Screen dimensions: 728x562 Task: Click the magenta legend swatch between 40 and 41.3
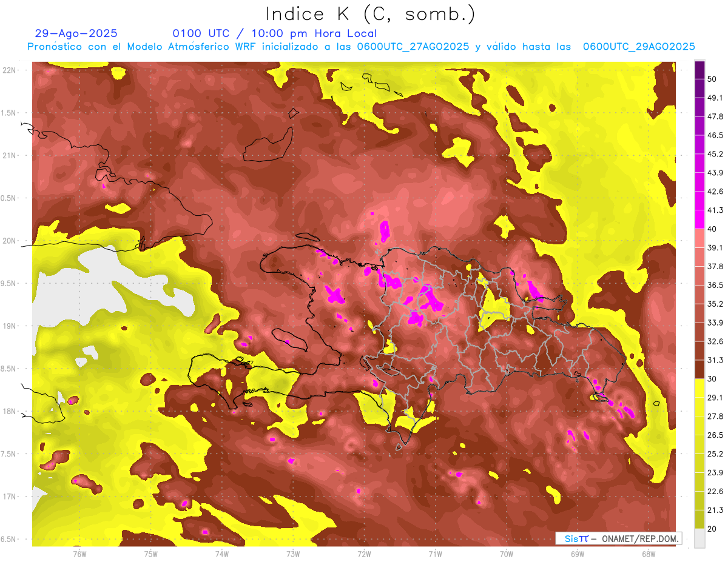pyautogui.click(x=699, y=219)
